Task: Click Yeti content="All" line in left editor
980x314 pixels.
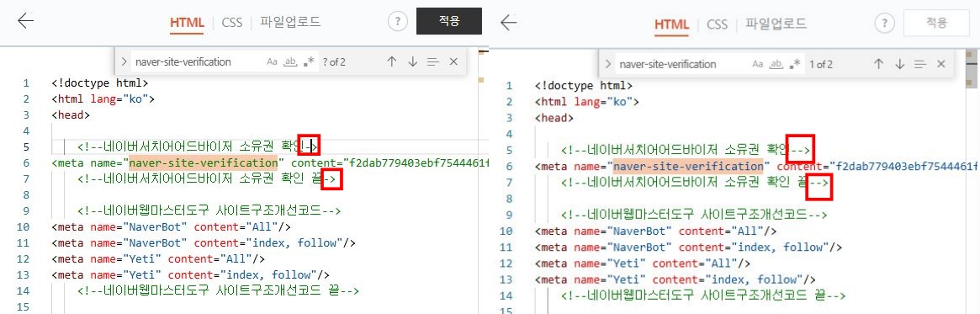Action: coord(159,258)
